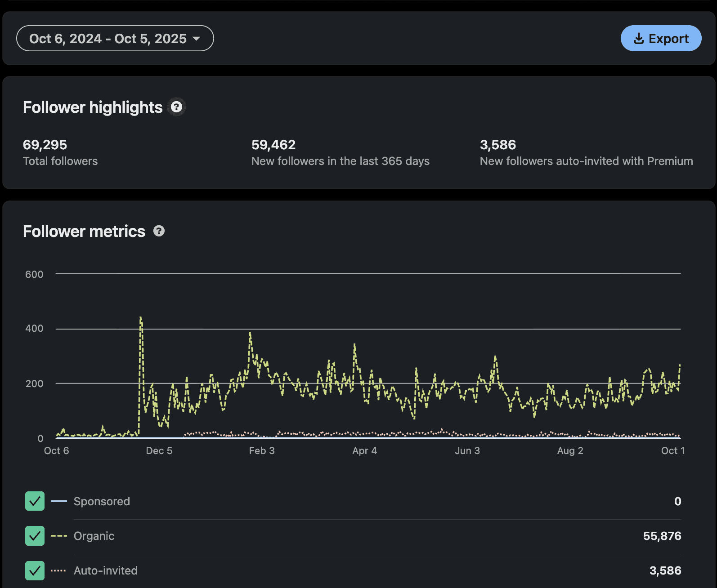Click the Organic total 55,876

point(662,536)
